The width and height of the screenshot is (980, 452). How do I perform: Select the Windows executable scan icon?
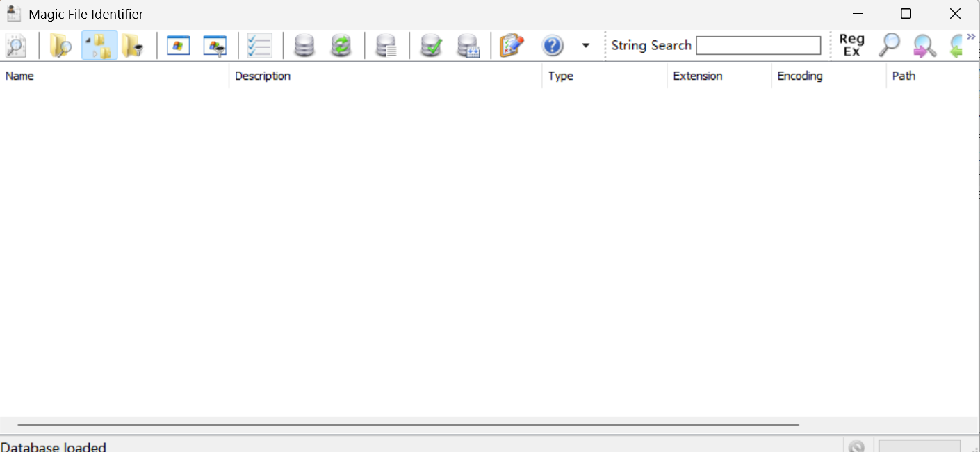pos(178,45)
